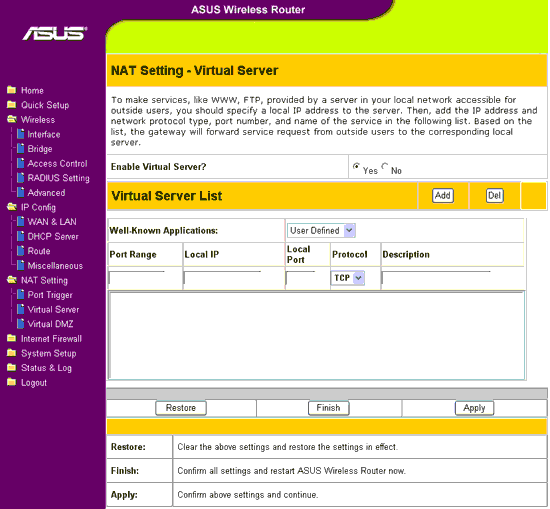550x509 pixels.
Task: Open Access Control settings
Action: coord(58,164)
